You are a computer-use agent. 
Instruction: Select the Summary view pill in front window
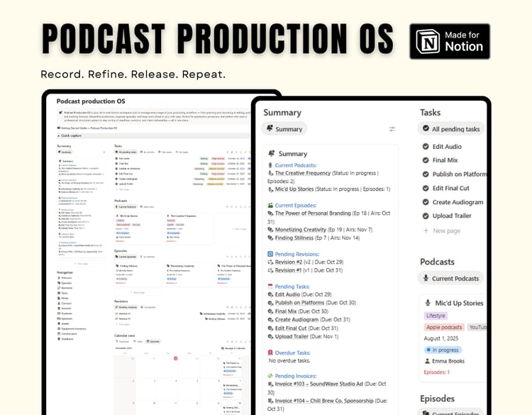point(284,128)
